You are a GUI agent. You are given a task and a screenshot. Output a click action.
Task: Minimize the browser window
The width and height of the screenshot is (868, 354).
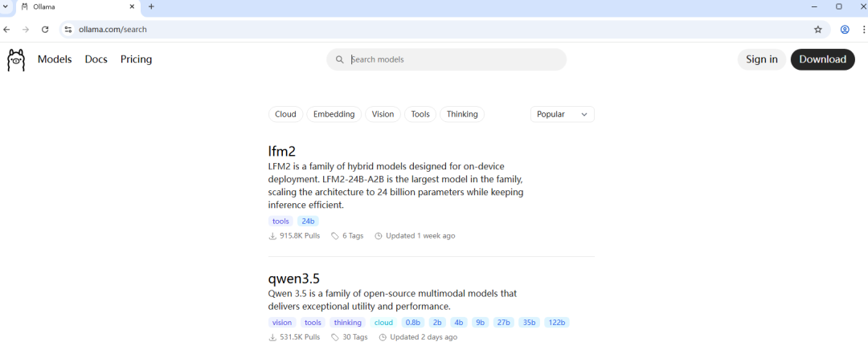pyautogui.click(x=815, y=6)
